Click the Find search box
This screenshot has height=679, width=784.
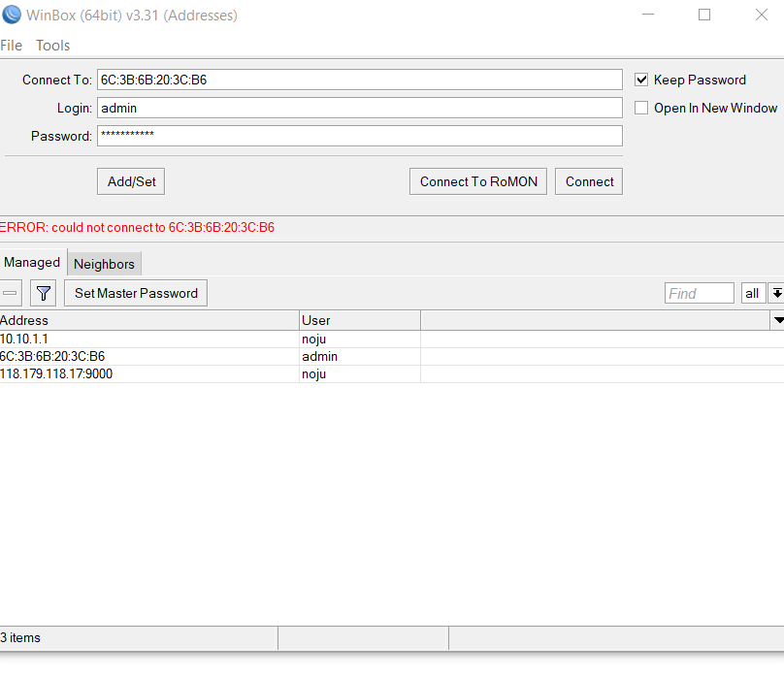(x=699, y=293)
